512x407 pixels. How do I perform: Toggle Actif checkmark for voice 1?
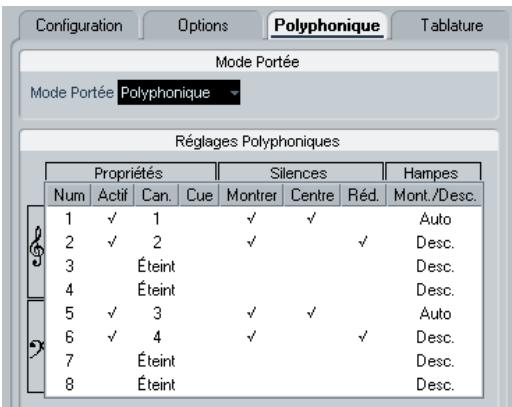pos(112,219)
